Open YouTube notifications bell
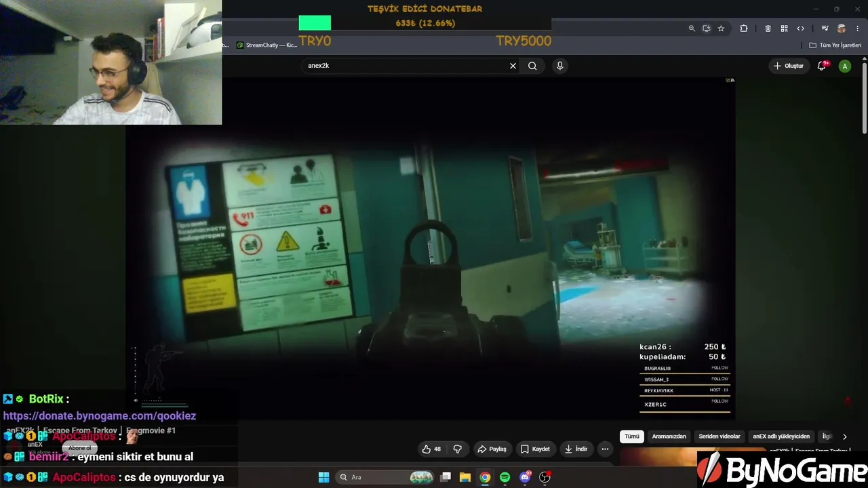 click(x=822, y=66)
